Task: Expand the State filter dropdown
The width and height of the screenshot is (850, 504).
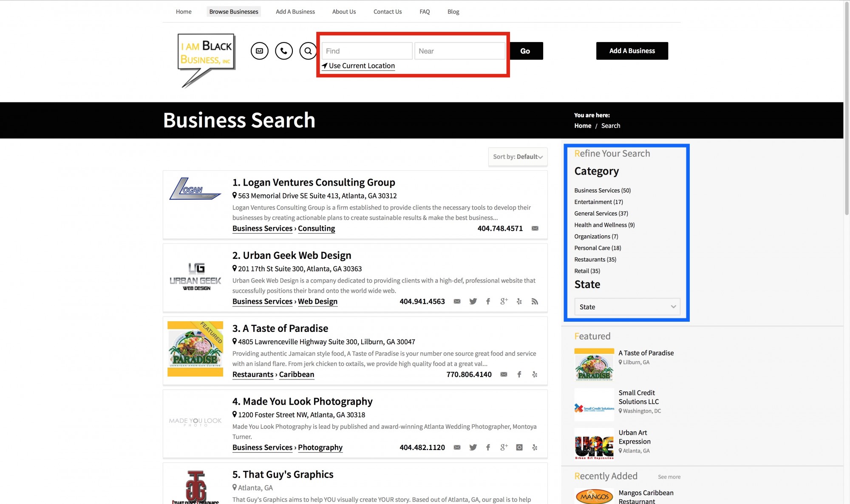Action: [x=627, y=307]
